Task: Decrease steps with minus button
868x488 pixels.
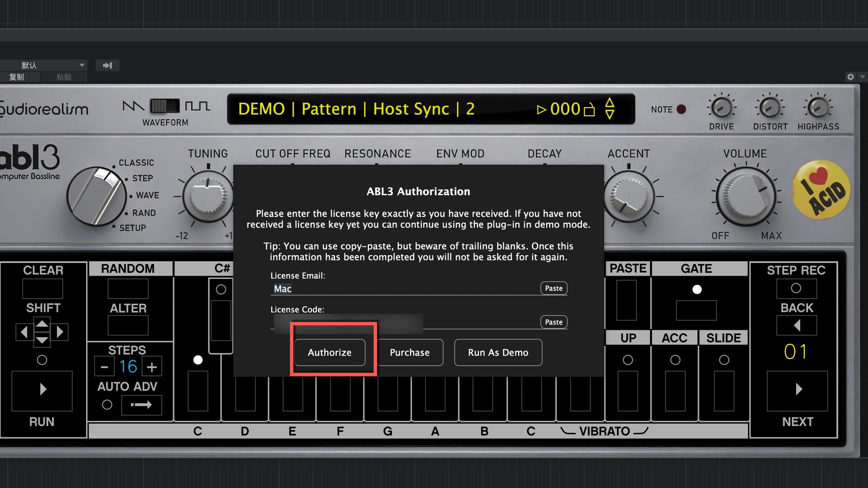Action: pyautogui.click(x=104, y=367)
